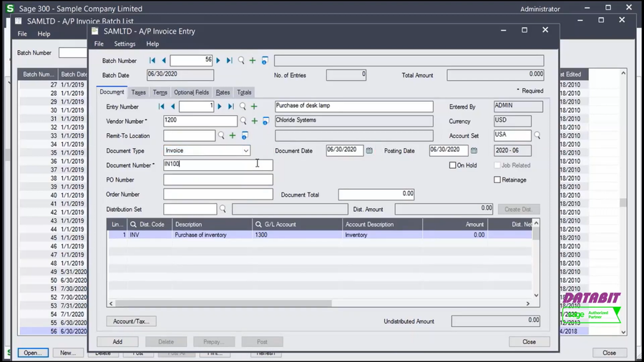Check the On Hold checkbox

(x=453, y=165)
